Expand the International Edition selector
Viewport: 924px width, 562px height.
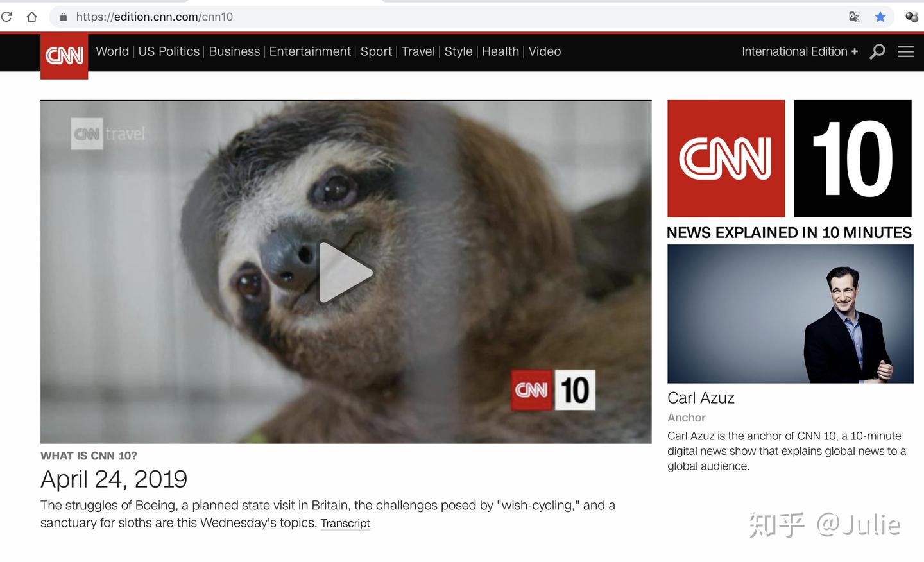800,52
